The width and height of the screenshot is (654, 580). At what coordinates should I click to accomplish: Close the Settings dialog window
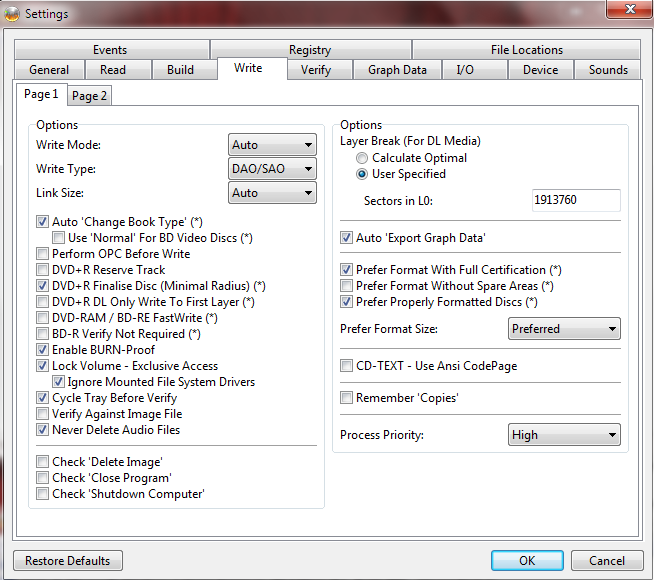[625, 11]
